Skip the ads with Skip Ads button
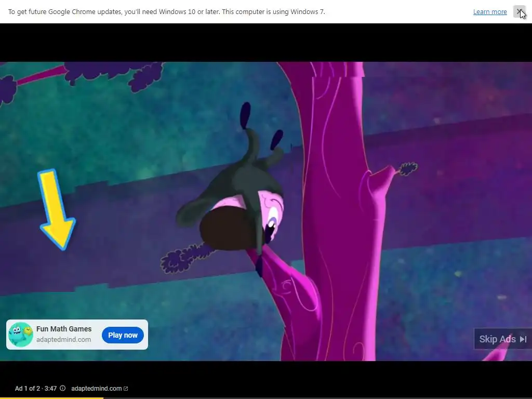Screen dimensions: 532x399 pos(502,339)
